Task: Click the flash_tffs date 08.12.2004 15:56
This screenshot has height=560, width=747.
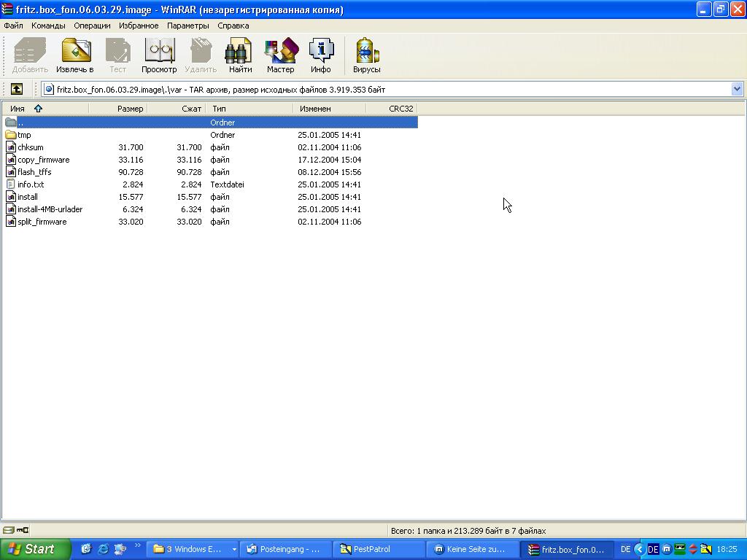Action: pyautogui.click(x=329, y=172)
